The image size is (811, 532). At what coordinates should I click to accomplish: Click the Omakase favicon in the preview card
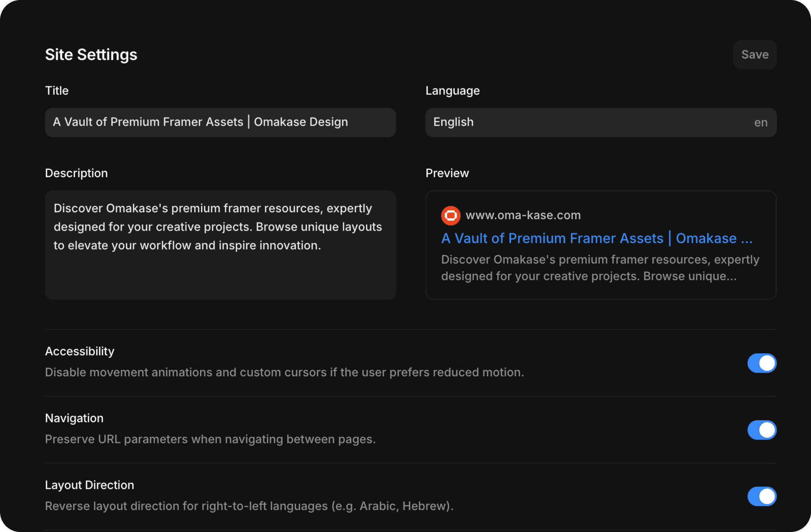tap(450, 215)
